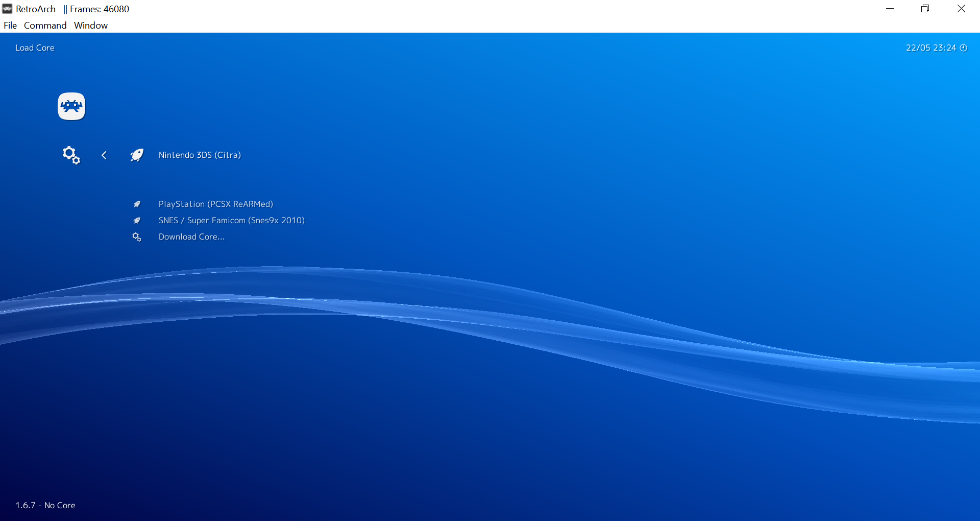Viewport: 980px width, 521px height.
Task: Close the RetroArch window
Action: pyautogui.click(x=961, y=9)
